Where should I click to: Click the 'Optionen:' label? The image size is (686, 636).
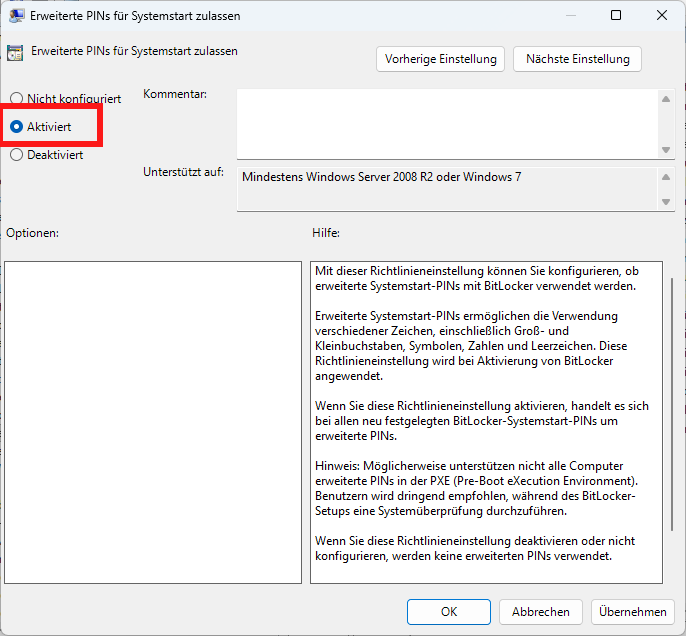pyautogui.click(x=32, y=233)
